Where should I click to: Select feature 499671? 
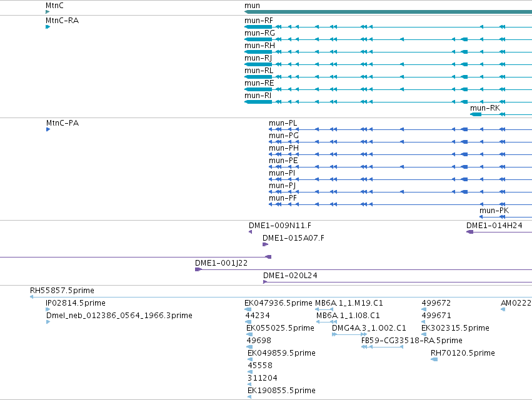pyautogui.click(x=423, y=322)
